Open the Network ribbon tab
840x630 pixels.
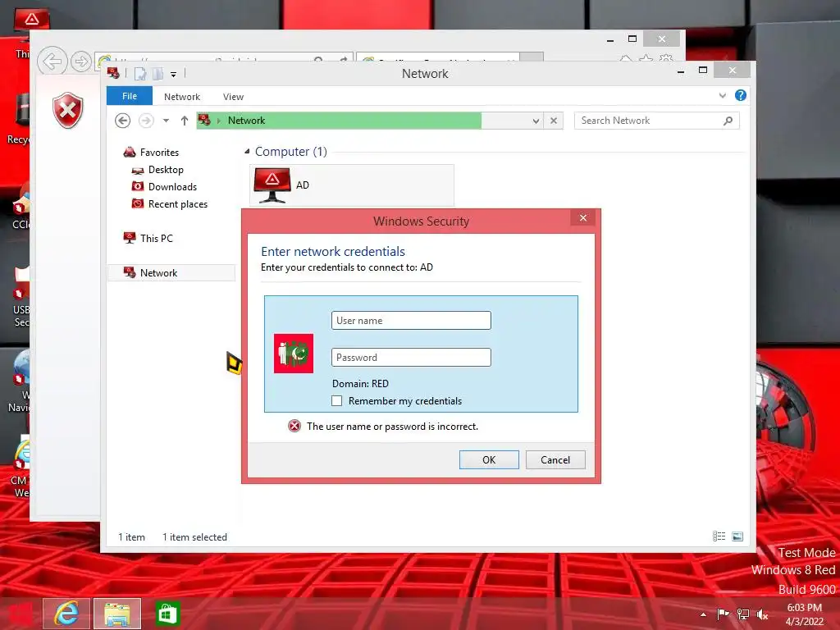click(x=181, y=97)
